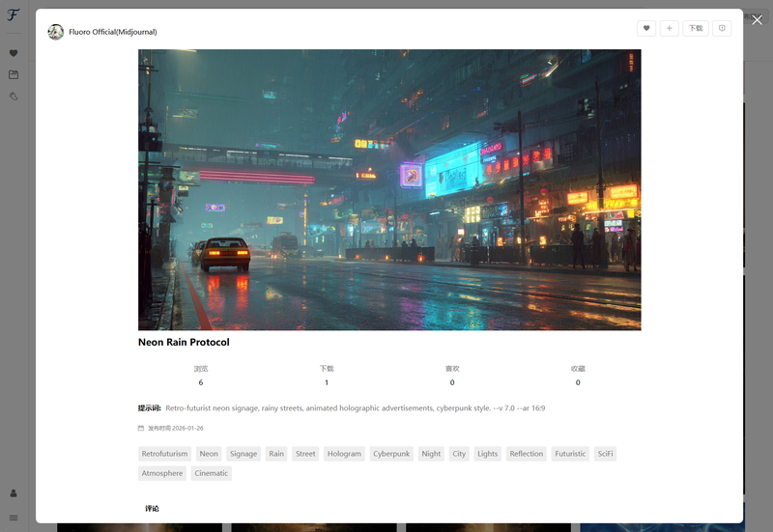Close the artwork detail dialog
The width and height of the screenshot is (773, 532).
(x=757, y=20)
